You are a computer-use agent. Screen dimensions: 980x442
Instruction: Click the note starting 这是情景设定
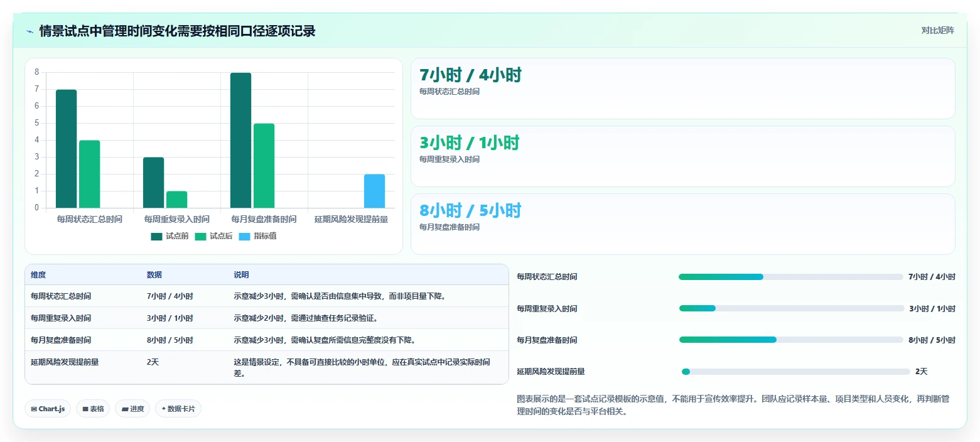(362, 367)
